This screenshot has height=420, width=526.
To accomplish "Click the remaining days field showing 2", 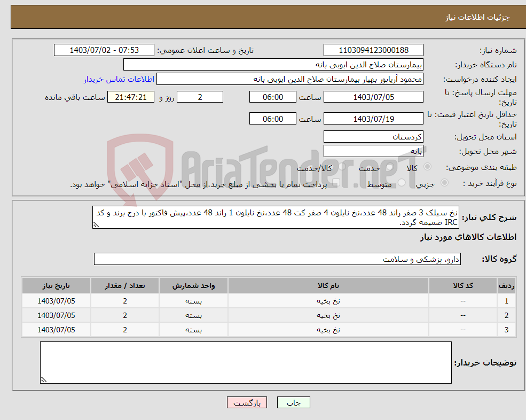I will (200, 97).
